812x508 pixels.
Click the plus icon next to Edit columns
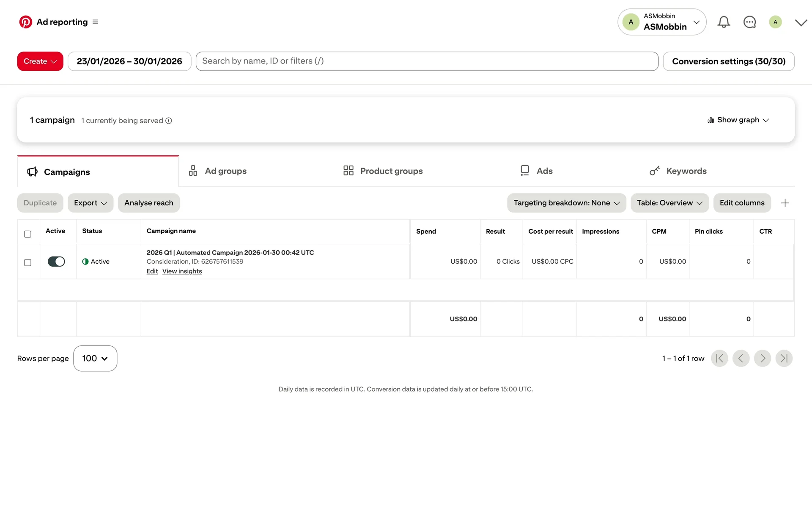[785, 203]
